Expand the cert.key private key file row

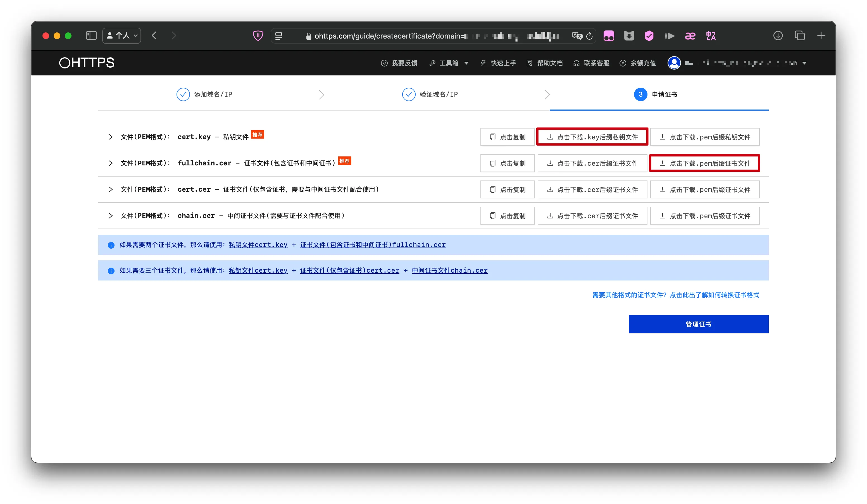[110, 137]
